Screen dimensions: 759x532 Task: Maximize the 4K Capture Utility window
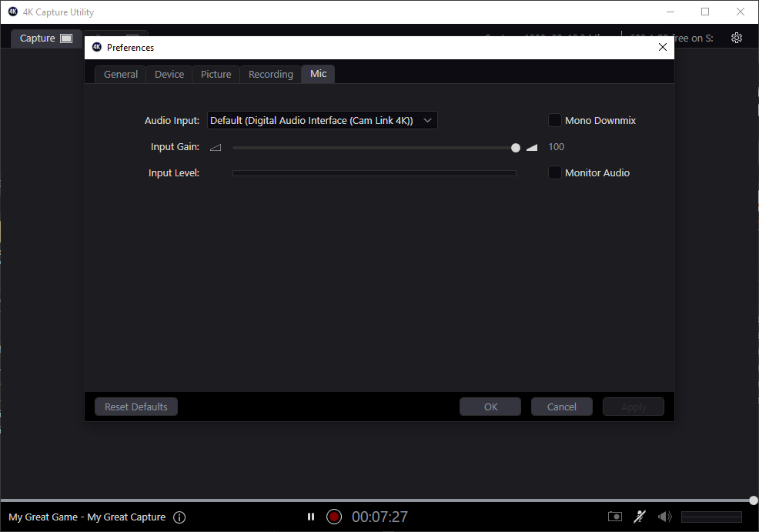coord(705,12)
